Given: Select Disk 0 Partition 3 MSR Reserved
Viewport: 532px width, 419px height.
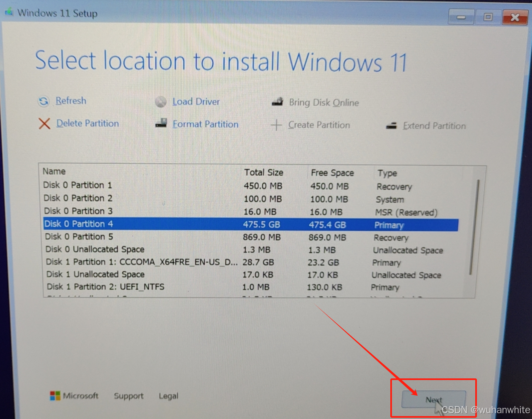Looking at the screenshot, I should 77,211.
